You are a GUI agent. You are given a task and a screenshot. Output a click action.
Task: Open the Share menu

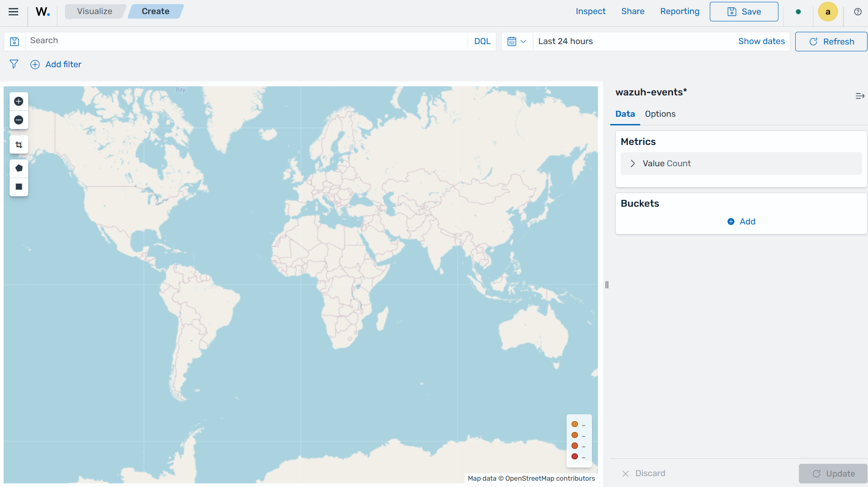[632, 11]
